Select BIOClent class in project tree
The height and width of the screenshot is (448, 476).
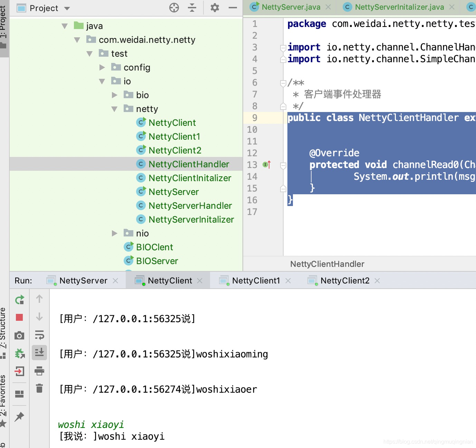click(x=154, y=247)
